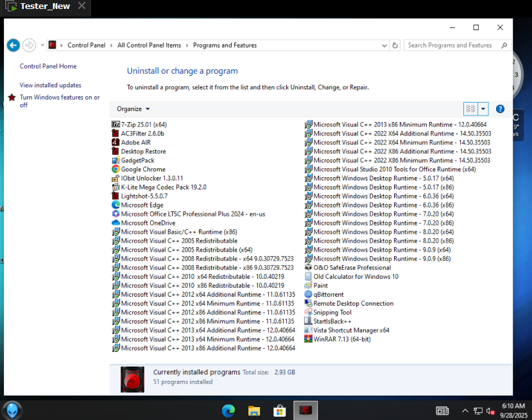Click the forward navigation arrow

click(29, 45)
